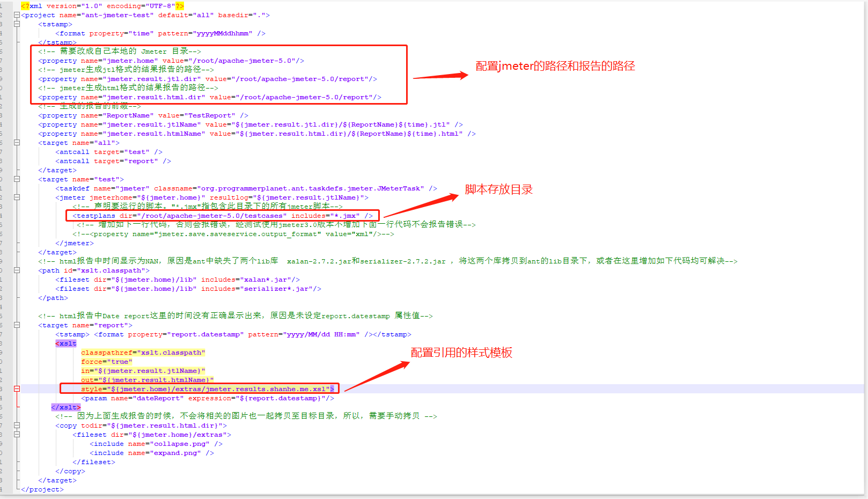Collapse the target name="test" fold marker
Image resolution: width=868 pixels, height=499 pixels.
pos(17,179)
